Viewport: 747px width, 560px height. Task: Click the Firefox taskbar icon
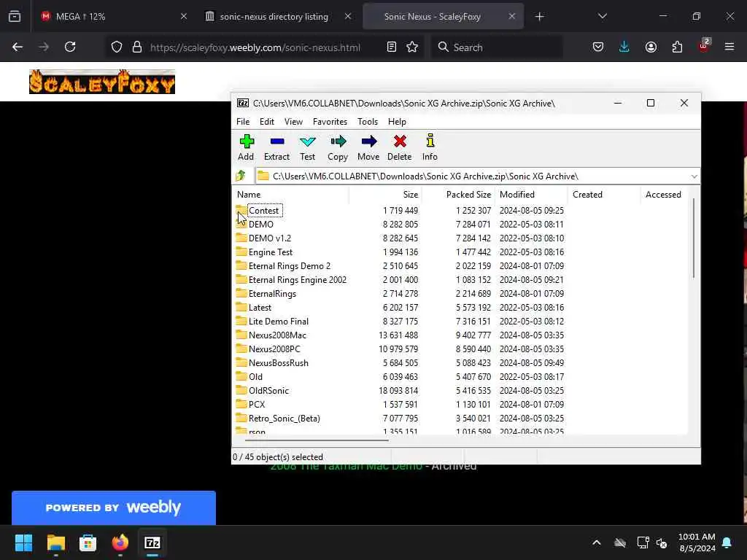[x=120, y=542]
